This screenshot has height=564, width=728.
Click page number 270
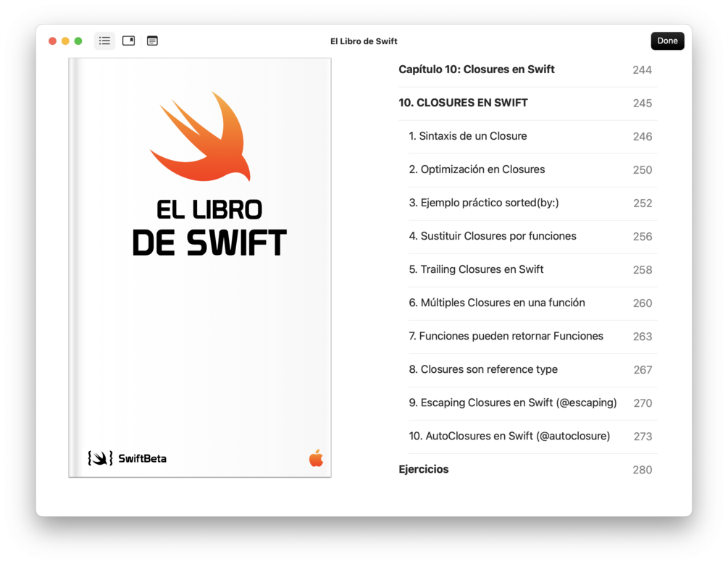pos(643,404)
